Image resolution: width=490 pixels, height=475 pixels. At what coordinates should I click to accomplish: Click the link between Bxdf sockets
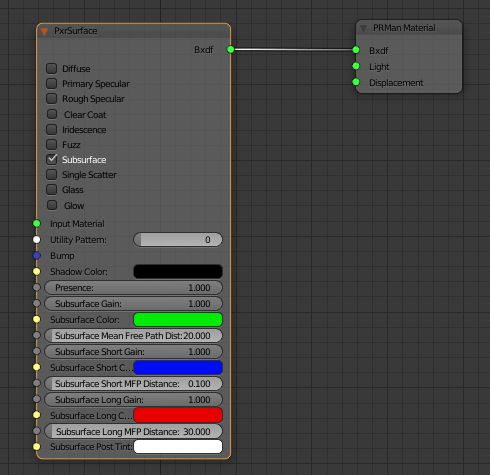tap(293, 50)
